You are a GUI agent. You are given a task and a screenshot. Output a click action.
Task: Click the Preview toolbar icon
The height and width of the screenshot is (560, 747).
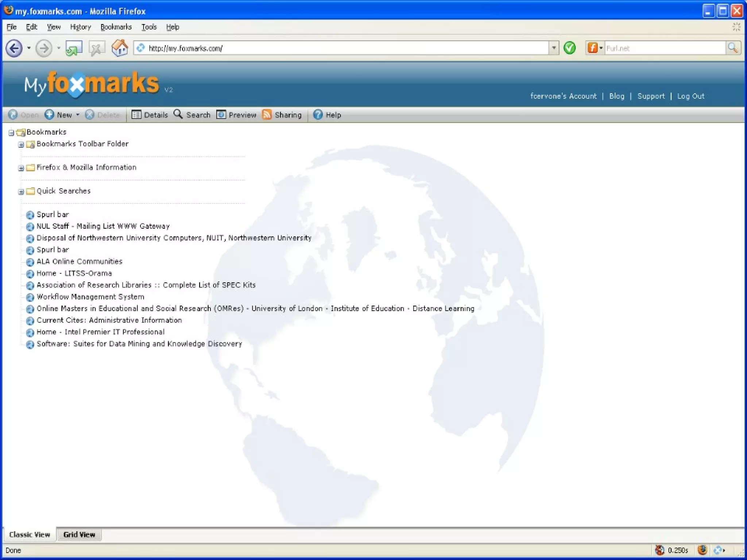click(x=221, y=115)
